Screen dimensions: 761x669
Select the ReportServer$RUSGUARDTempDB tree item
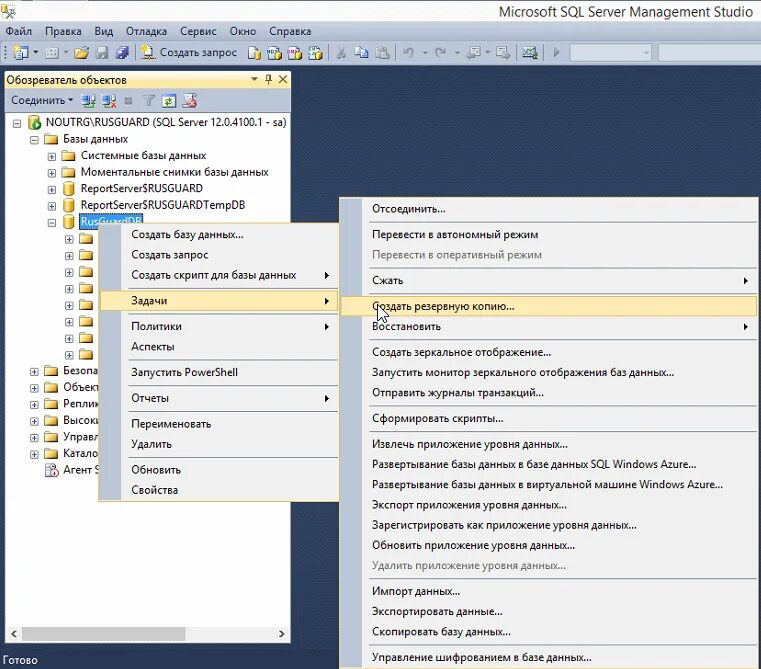click(163, 205)
